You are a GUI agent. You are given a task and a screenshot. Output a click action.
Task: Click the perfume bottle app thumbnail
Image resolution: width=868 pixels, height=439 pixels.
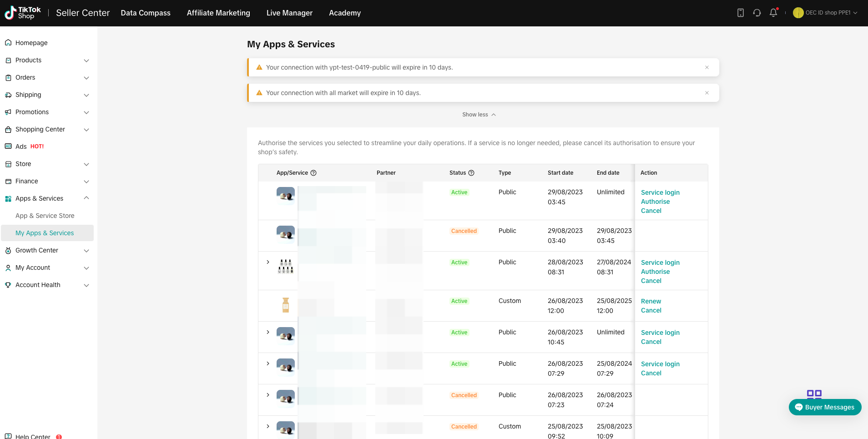click(286, 305)
